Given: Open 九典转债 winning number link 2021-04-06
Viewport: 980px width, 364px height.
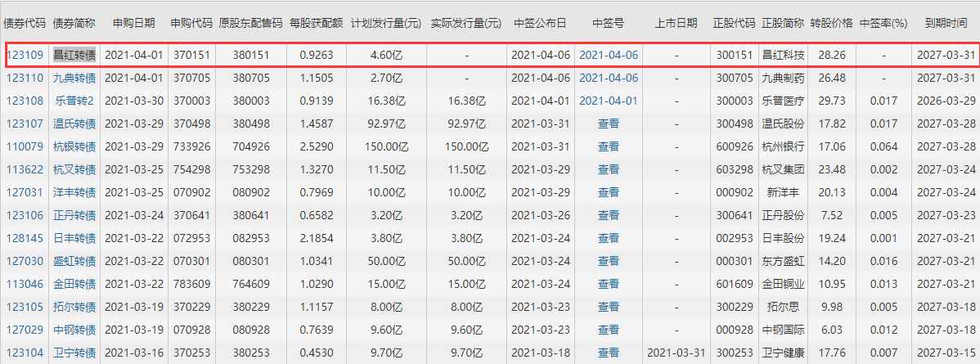Looking at the screenshot, I should pos(609,78).
